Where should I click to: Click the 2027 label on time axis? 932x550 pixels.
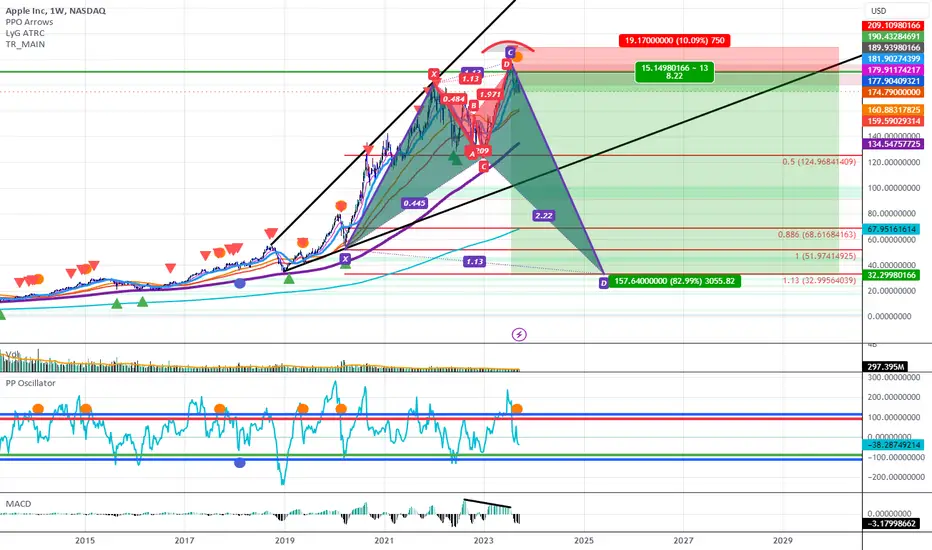click(684, 540)
